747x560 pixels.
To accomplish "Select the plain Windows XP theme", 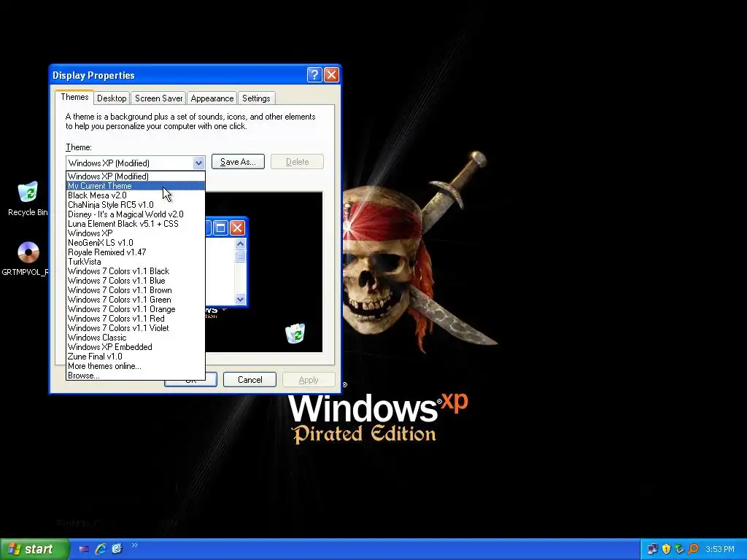I will [x=135, y=233].
